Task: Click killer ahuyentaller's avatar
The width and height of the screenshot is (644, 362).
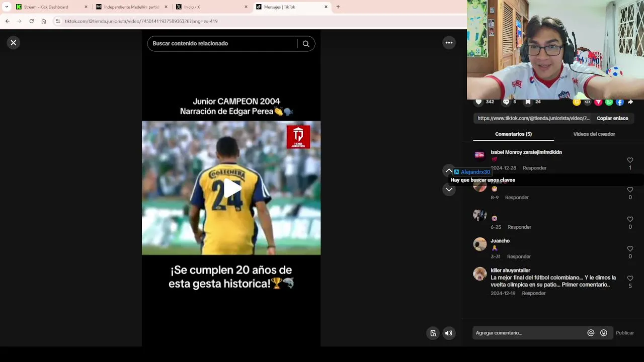Action: point(480,274)
